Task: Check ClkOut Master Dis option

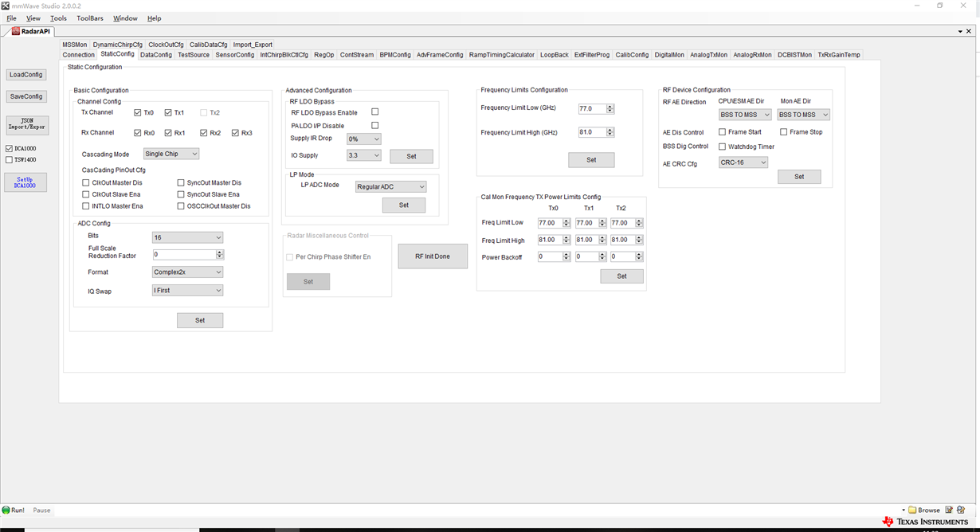Action: [x=86, y=183]
